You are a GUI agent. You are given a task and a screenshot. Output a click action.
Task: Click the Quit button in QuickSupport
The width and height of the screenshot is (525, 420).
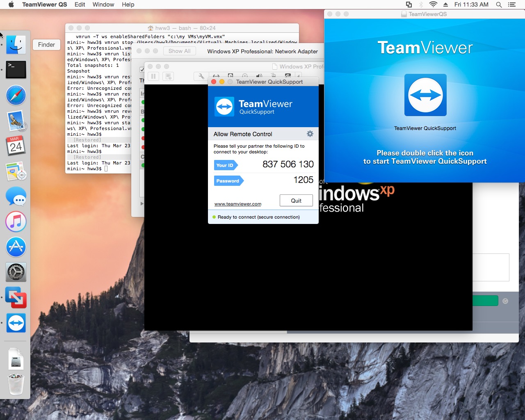pos(296,201)
